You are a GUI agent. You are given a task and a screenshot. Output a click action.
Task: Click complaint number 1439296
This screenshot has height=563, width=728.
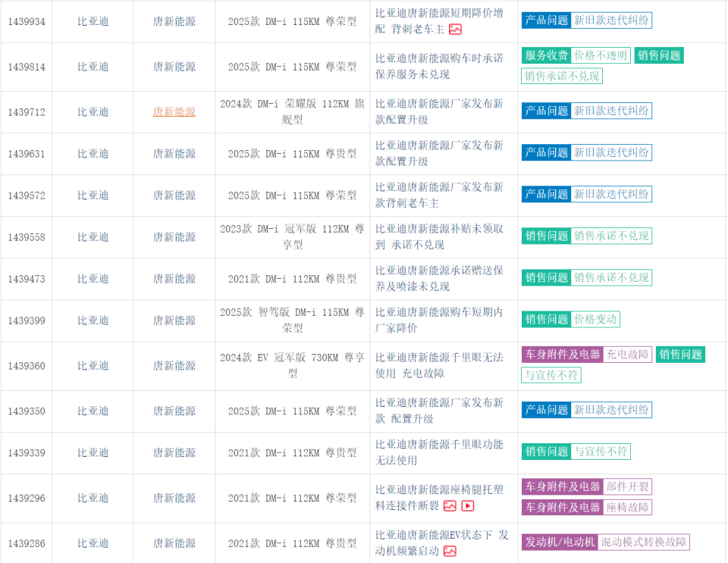point(27,499)
